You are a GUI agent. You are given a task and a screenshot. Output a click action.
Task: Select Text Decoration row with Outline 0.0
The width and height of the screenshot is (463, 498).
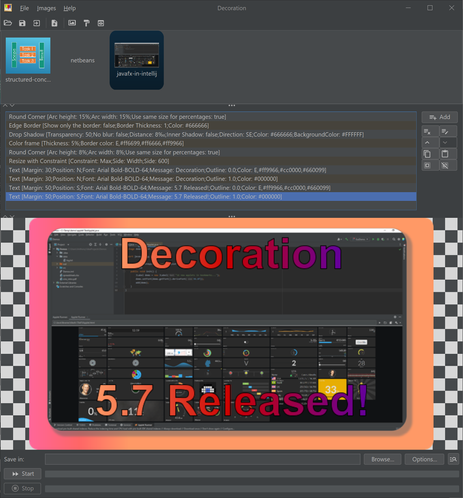(211, 170)
